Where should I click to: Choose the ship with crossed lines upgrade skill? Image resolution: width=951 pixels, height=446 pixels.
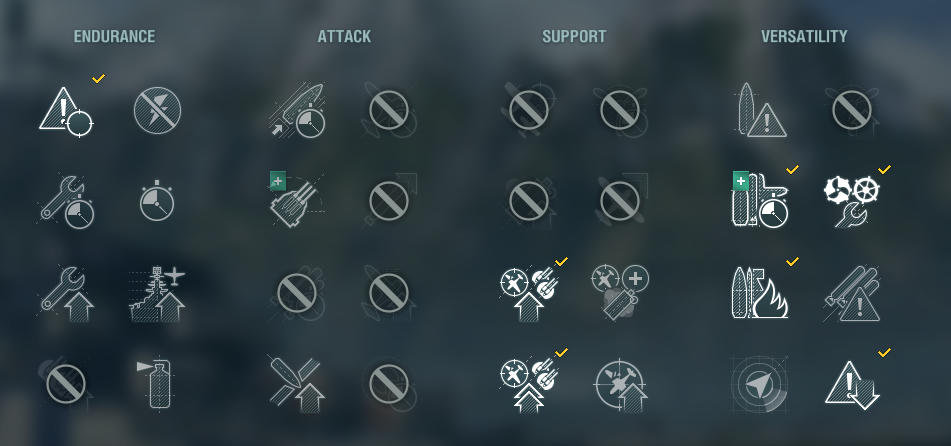coord(297,384)
